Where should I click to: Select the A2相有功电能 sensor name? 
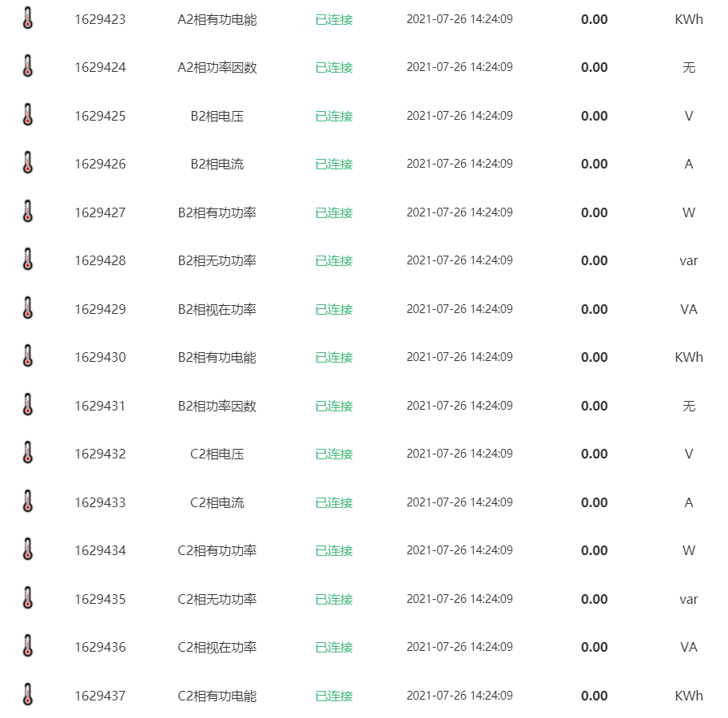pyautogui.click(x=217, y=19)
